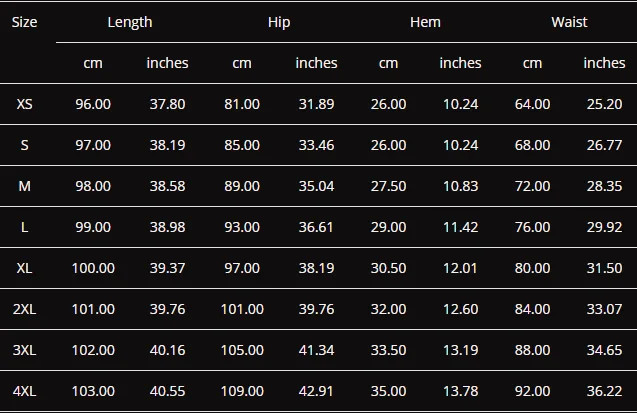Screen dimensions: 637x413
Task: Click the 2XL size row label
Action: pos(24,309)
